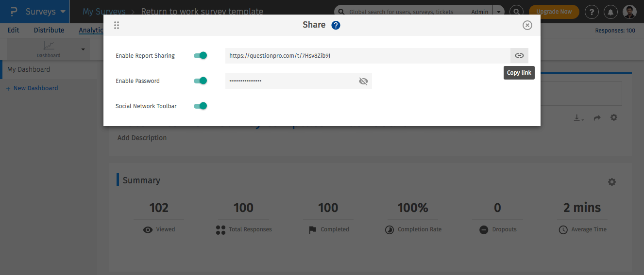Click the Summary section heading
The width and height of the screenshot is (644, 275).
(x=141, y=180)
